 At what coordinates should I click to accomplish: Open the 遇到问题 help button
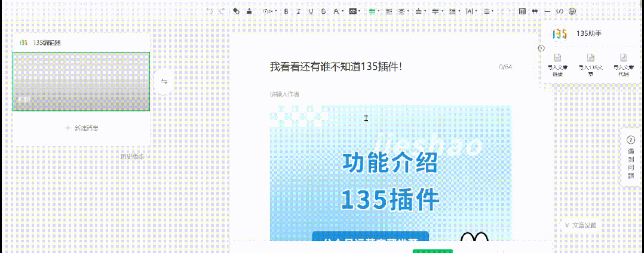coord(631,158)
